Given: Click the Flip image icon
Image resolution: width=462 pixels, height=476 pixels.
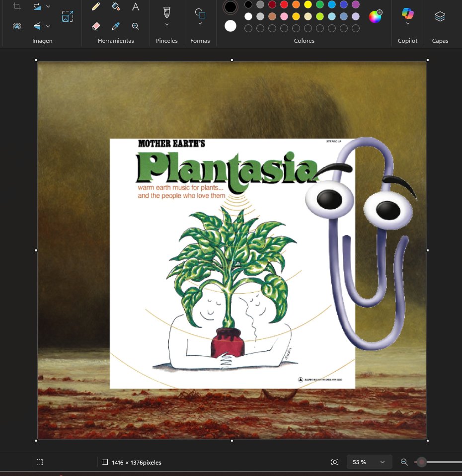Looking at the screenshot, I should (37, 26).
